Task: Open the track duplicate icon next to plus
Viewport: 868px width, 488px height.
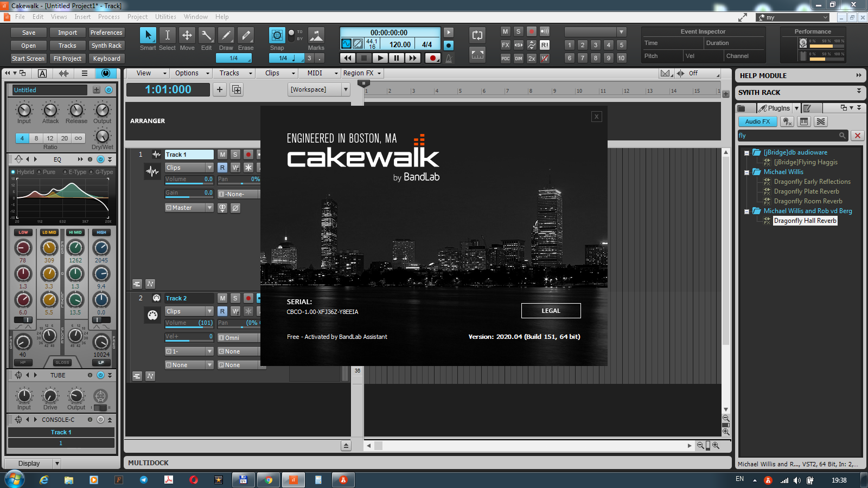Action: click(237, 89)
